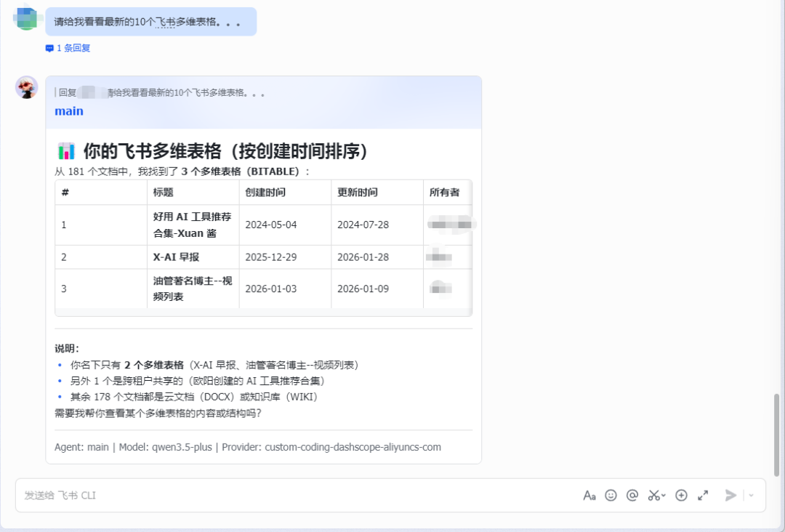
Task: Click the plus circle add-more icon
Action: [x=681, y=495]
